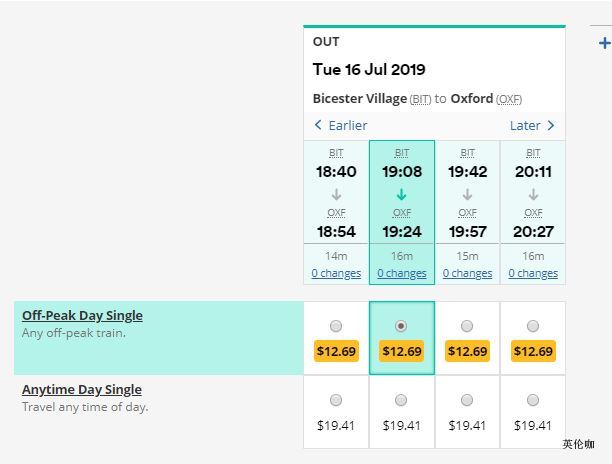The image size is (612, 464).
Task: Click the blue plus icon at top right
Action: click(x=604, y=43)
